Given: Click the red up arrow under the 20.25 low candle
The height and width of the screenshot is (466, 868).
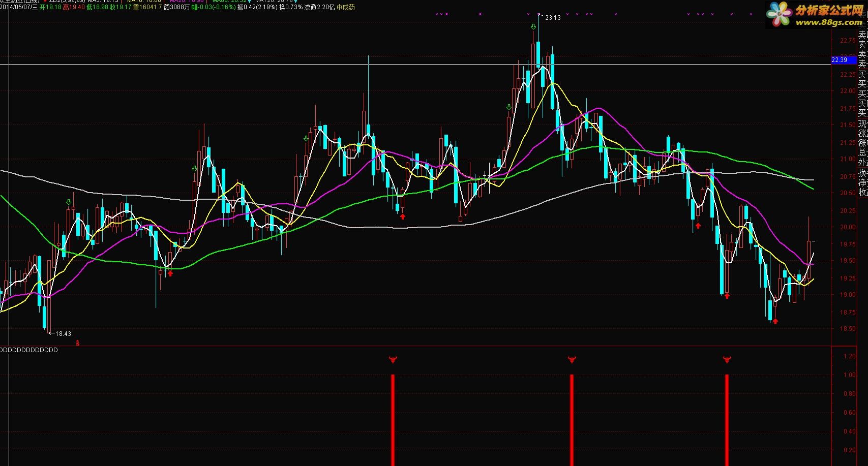Looking at the screenshot, I should click(x=403, y=216).
